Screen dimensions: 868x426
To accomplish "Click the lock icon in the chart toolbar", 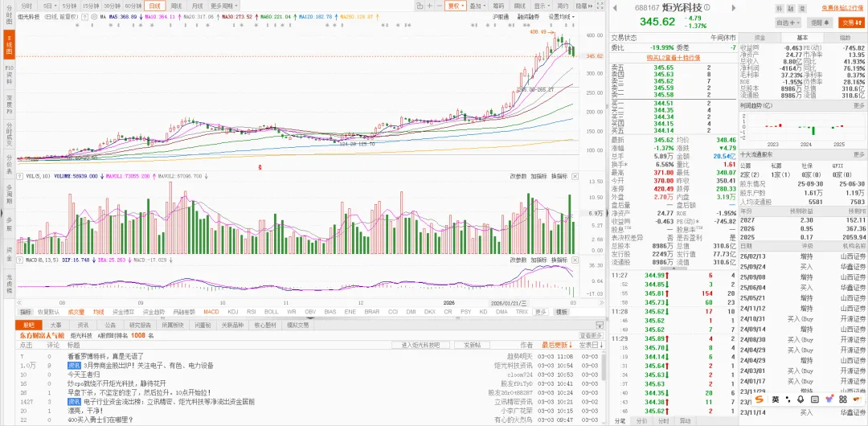I will (x=420, y=6).
